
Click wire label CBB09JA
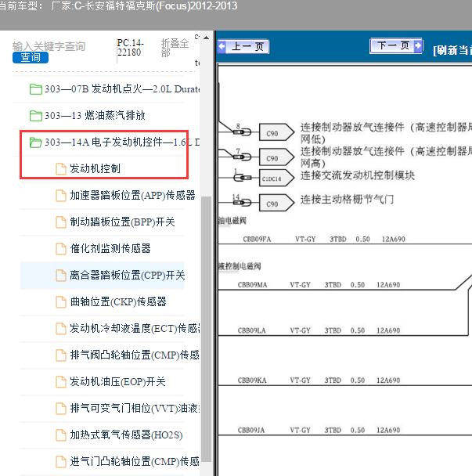click(251, 430)
